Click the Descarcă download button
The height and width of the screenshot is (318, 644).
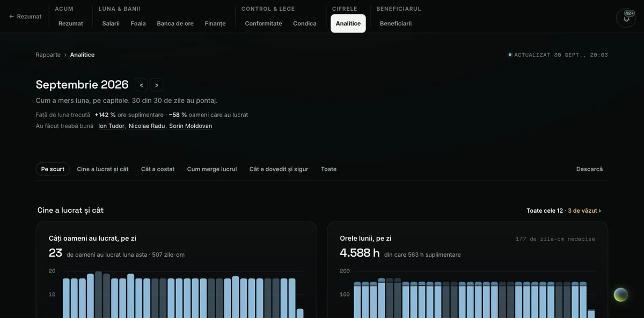(x=590, y=169)
